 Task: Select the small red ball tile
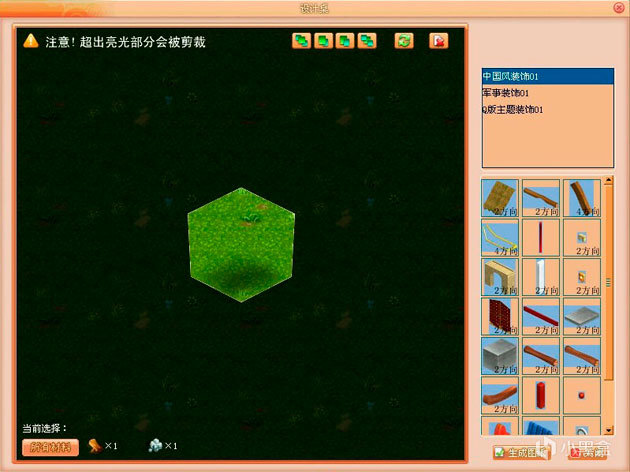[x=582, y=395]
